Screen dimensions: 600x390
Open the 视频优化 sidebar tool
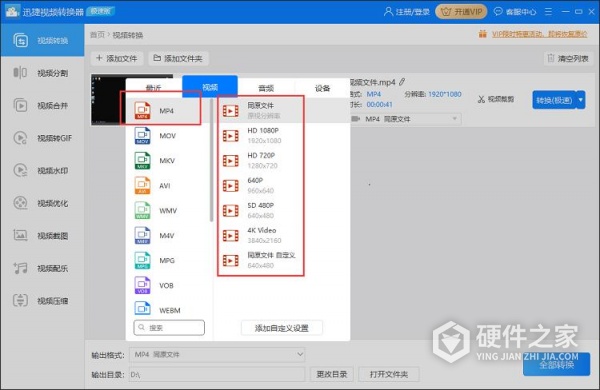pos(42,203)
